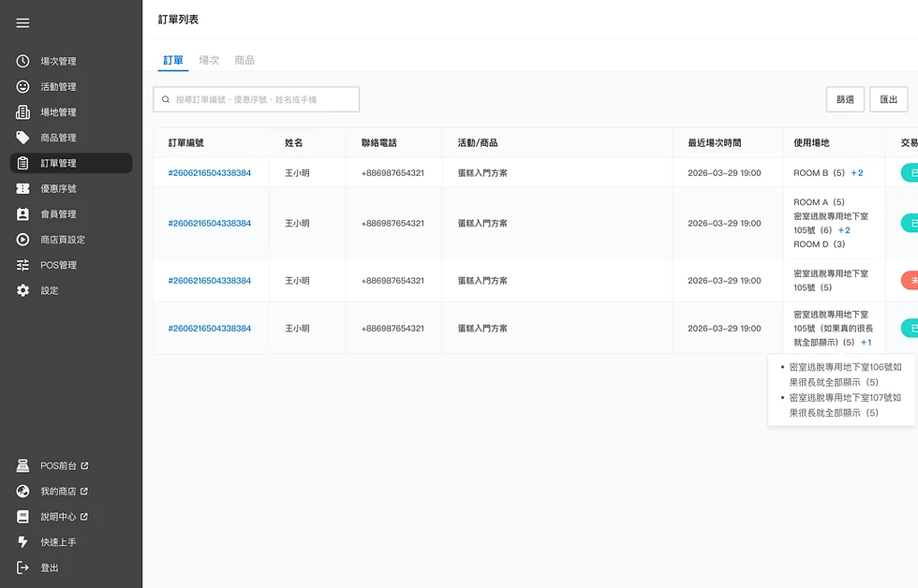The height and width of the screenshot is (588, 918).
Task: Click the member badge icon for 會員管理
Action: 22,214
